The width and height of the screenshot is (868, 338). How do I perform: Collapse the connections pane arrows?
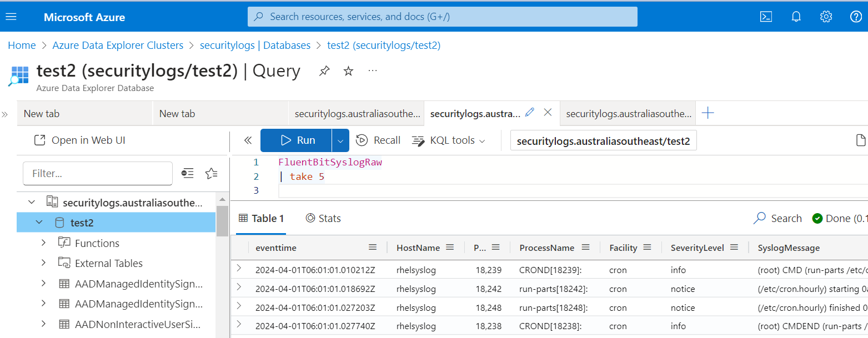[248, 141]
